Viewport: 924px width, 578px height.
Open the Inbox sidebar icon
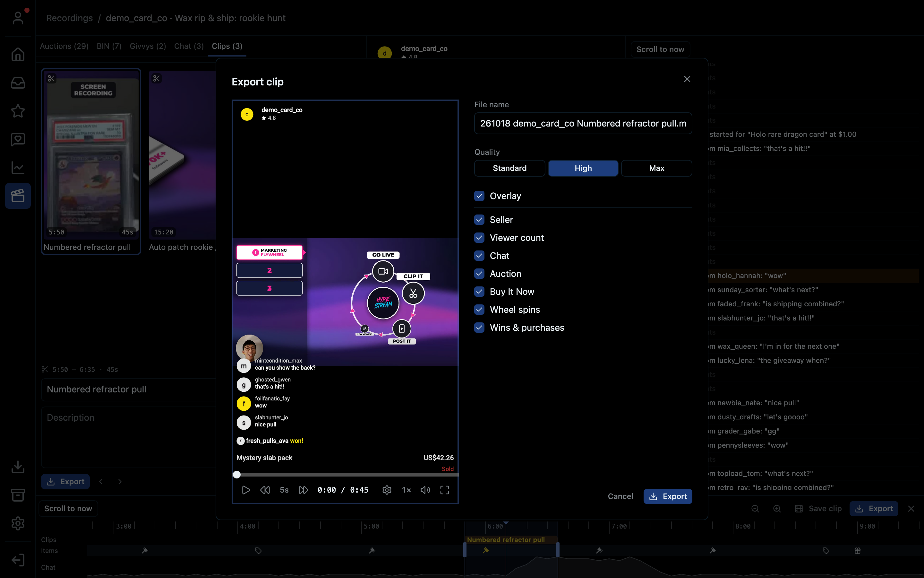pos(18,83)
